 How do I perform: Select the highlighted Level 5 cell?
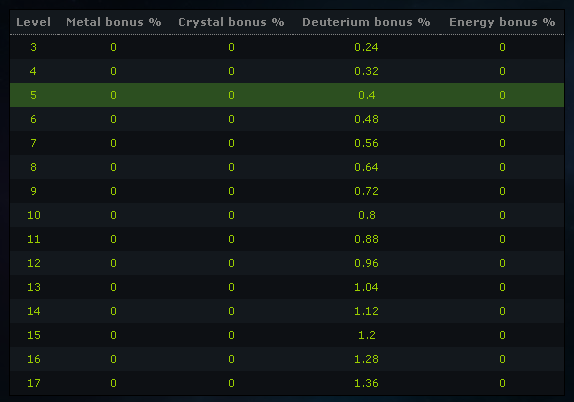[x=33, y=95]
